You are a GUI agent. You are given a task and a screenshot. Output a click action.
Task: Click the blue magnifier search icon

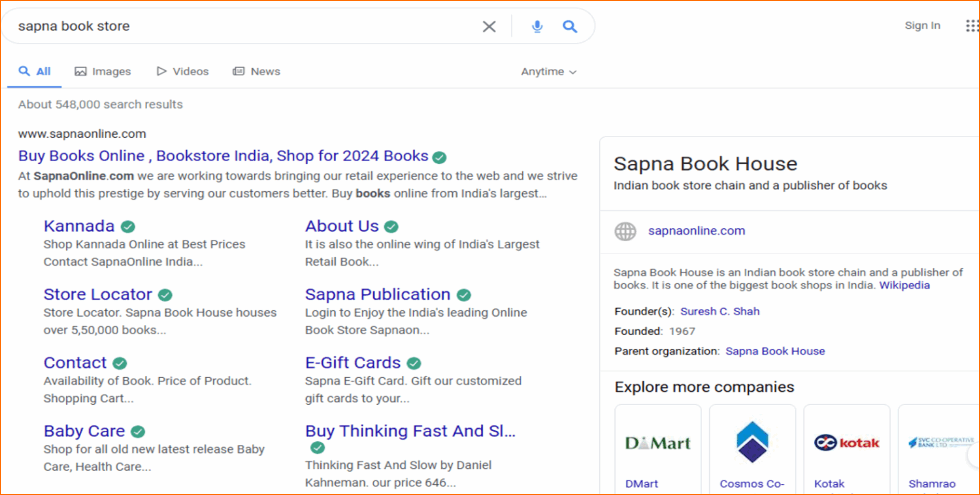point(570,26)
